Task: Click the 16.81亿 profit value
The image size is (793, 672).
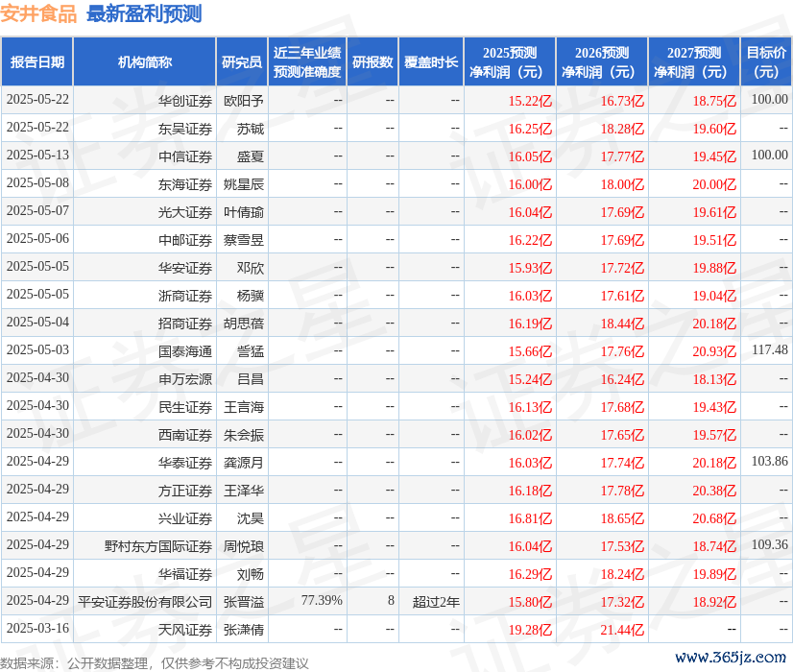Action: [530, 518]
